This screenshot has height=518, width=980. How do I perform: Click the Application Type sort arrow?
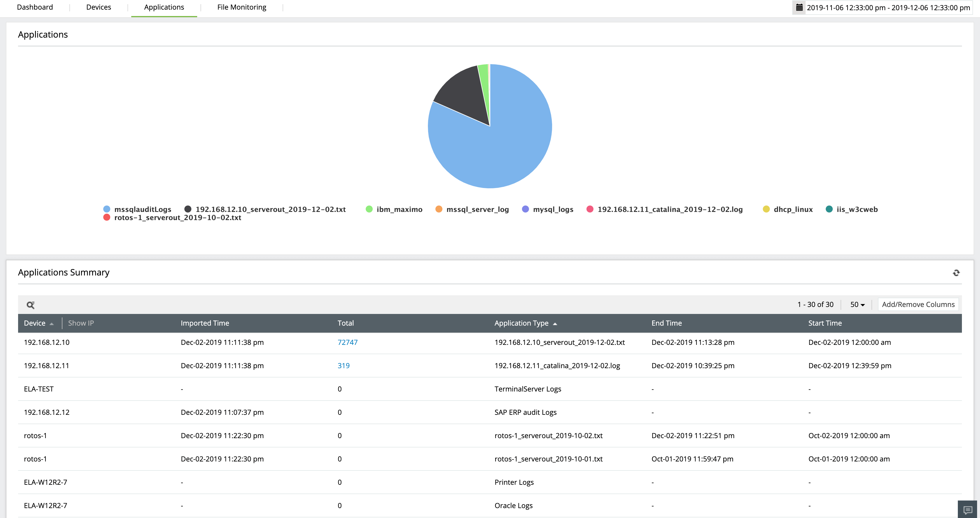point(555,324)
